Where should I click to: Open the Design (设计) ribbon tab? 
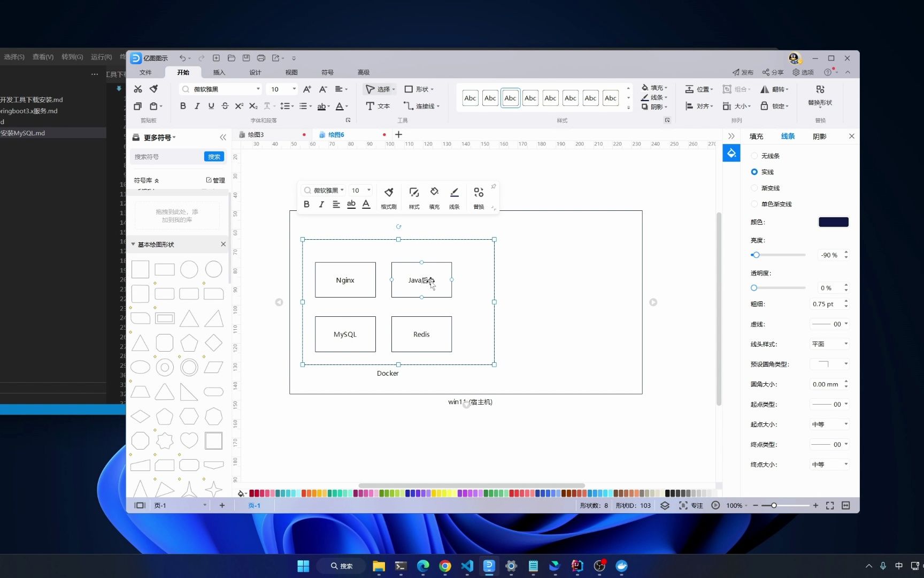pyautogui.click(x=255, y=72)
